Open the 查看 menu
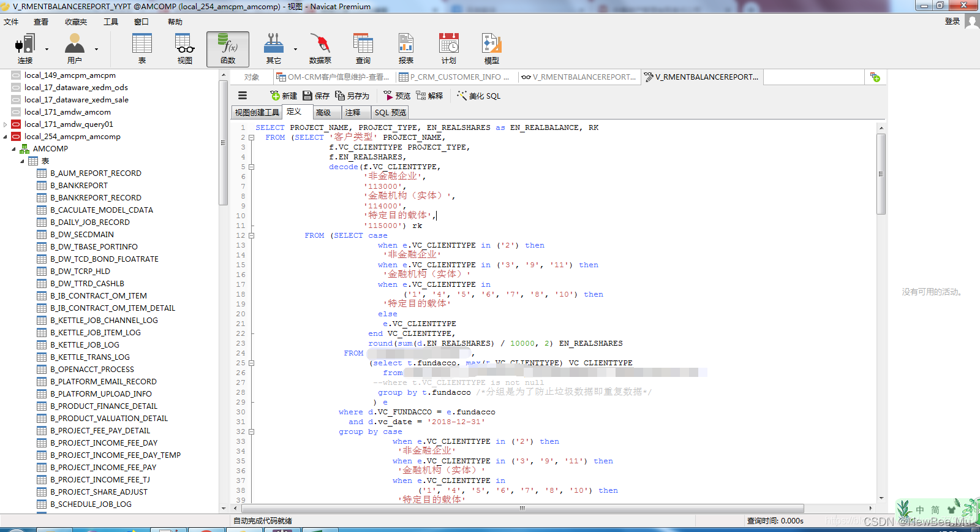 tap(41, 21)
